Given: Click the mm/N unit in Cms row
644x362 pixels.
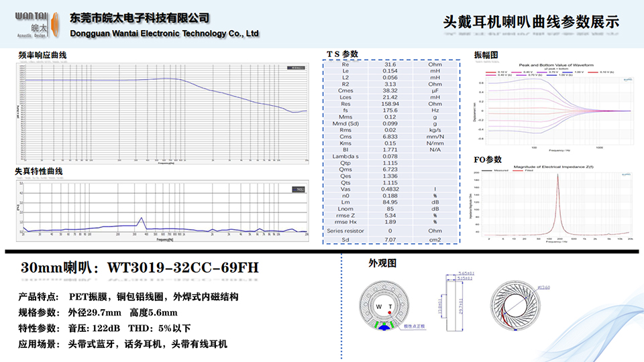Looking at the screenshot, I should click(x=435, y=137).
